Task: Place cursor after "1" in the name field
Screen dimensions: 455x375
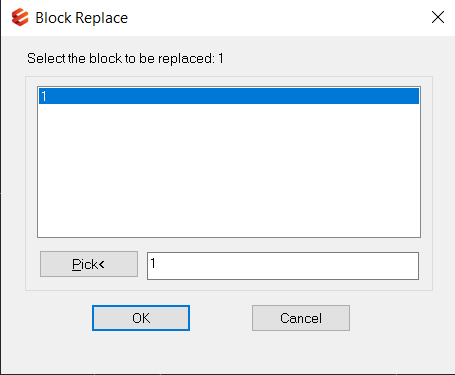Action: (x=157, y=264)
